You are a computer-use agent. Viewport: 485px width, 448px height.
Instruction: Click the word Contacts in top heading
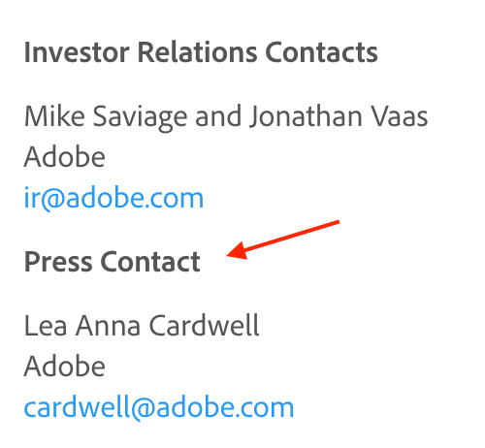pos(321,52)
